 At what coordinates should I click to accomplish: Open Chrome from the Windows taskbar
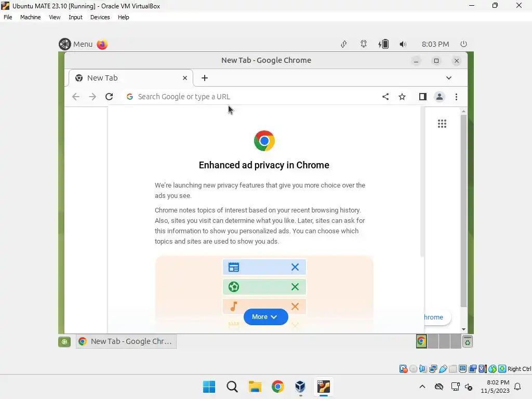pyautogui.click(x=278, y=387)
